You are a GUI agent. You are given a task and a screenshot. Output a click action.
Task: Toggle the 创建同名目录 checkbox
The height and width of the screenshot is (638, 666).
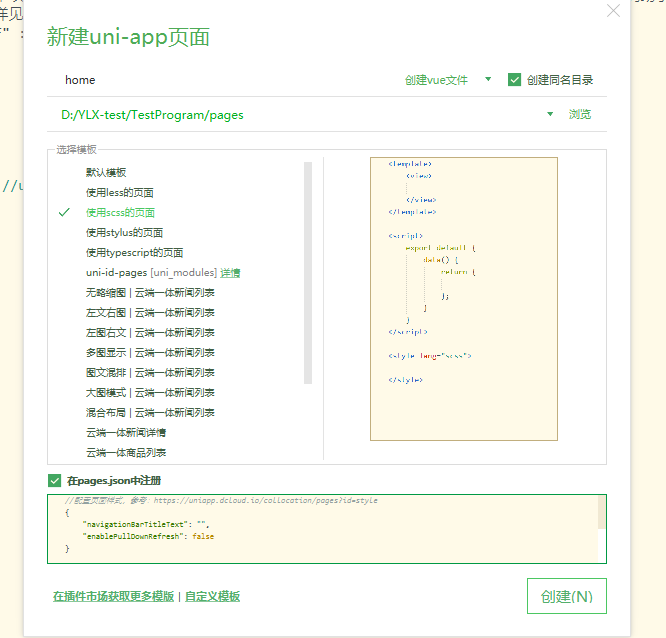(x=514, y=80)
